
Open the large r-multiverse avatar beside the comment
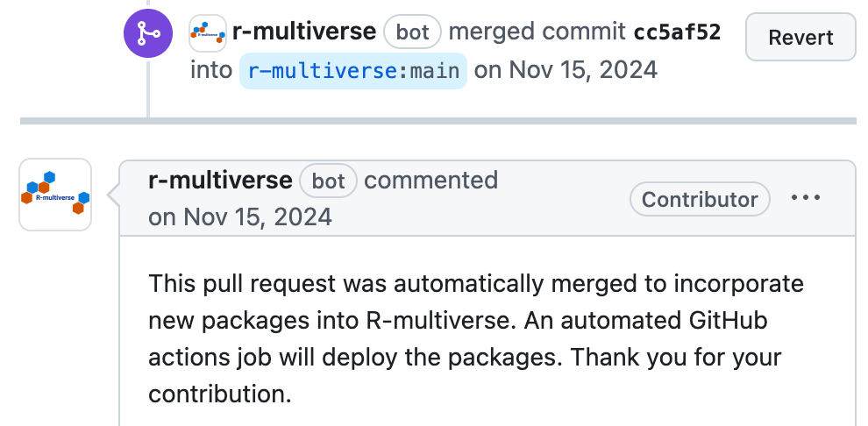55,195
